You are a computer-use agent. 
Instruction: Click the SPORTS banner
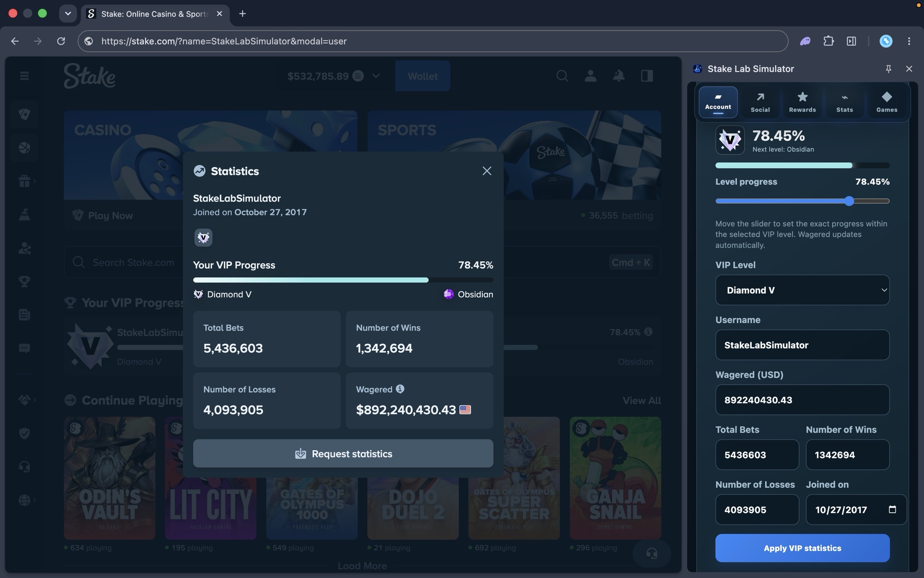(514, 155)
